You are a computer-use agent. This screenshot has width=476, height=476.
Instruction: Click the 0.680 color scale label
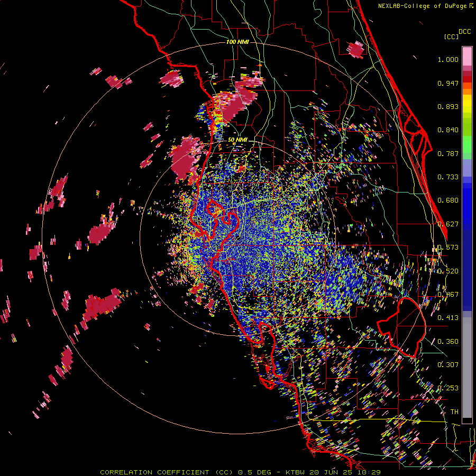tap(448, 200)
